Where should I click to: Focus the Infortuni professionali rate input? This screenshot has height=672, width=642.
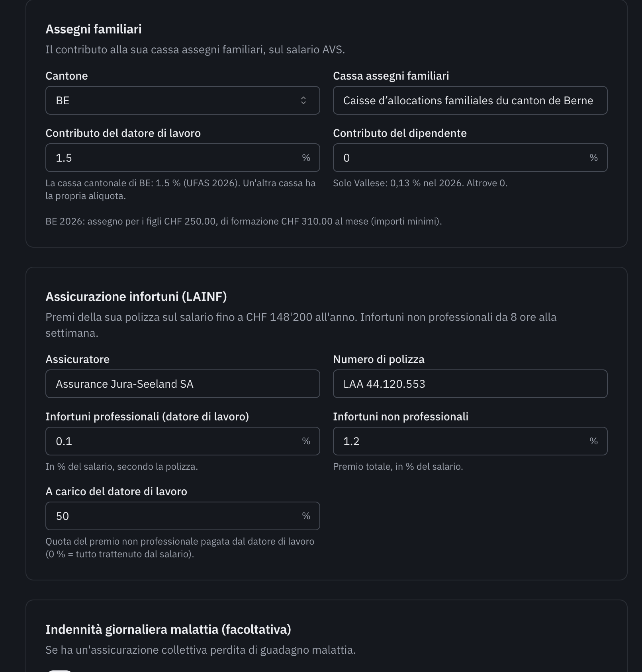tap(183, 441)
